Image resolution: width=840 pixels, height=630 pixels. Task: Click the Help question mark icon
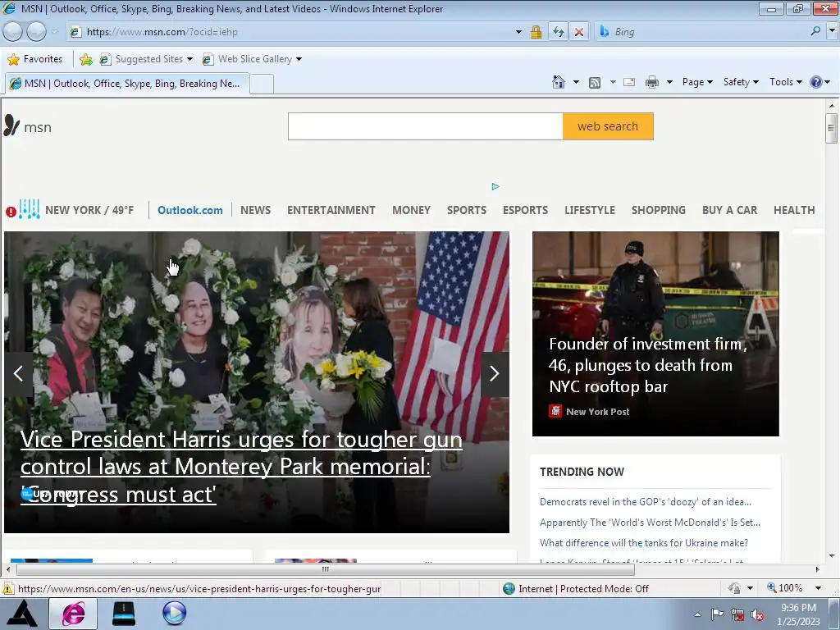(x=816, y=82)
